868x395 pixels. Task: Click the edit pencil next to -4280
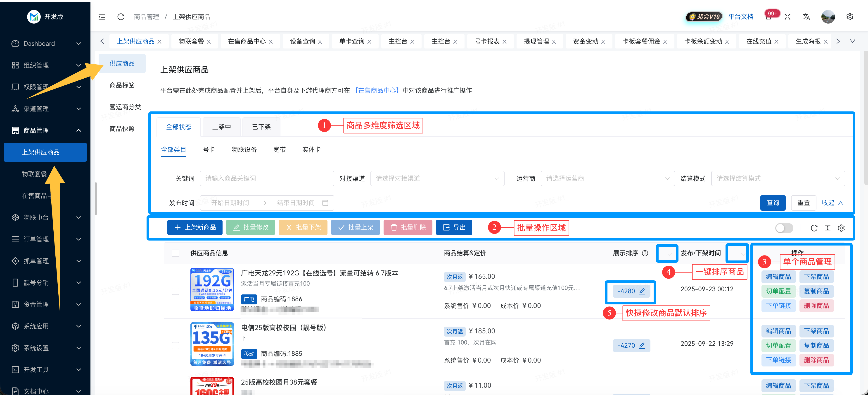[x=642, y=291]
